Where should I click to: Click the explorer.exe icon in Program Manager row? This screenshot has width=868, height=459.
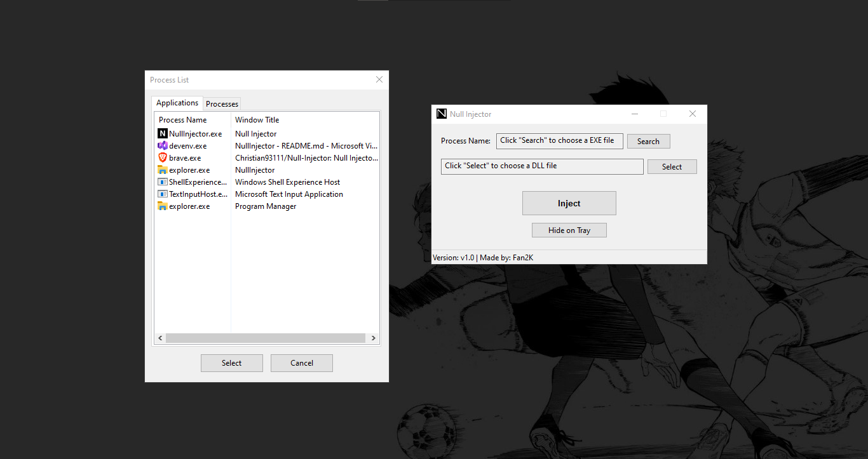[x=163, y=206]
